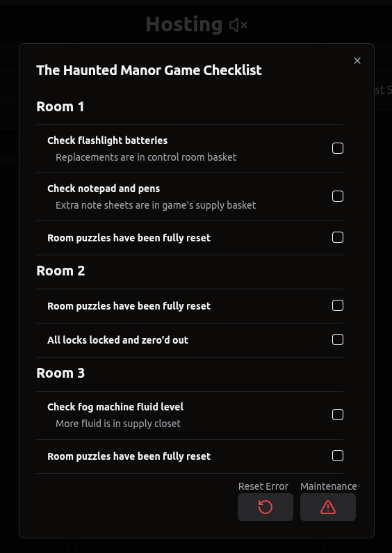Click the Check fog machine fluid level text

[115, 407]
